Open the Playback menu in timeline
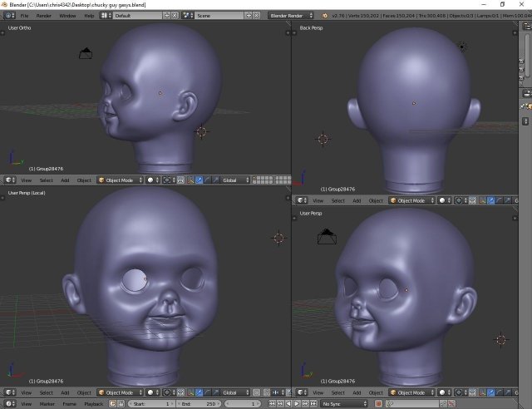 coord(93,404)
